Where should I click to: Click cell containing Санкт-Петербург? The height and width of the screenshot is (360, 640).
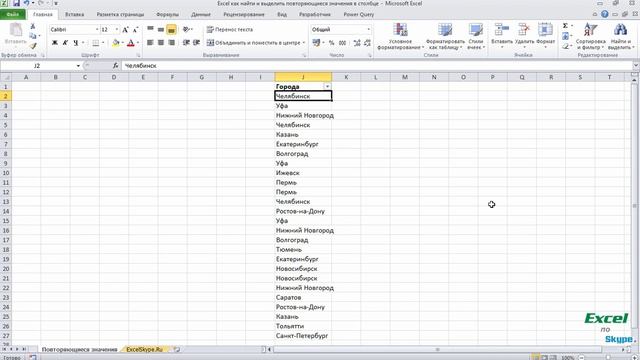[303, 336]
